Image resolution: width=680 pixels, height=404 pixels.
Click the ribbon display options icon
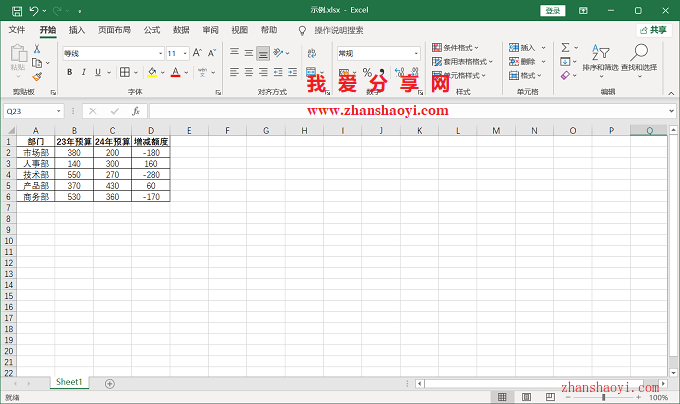(583, 10)
